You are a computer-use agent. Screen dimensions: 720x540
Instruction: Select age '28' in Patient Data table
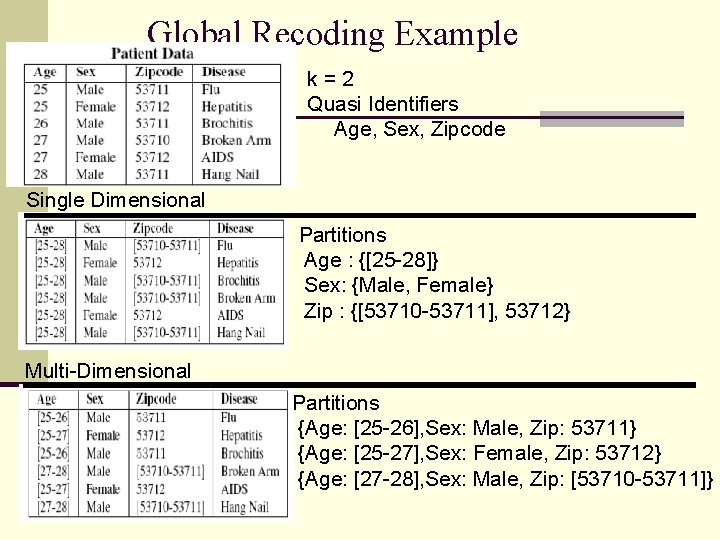(x=40, y=174)
